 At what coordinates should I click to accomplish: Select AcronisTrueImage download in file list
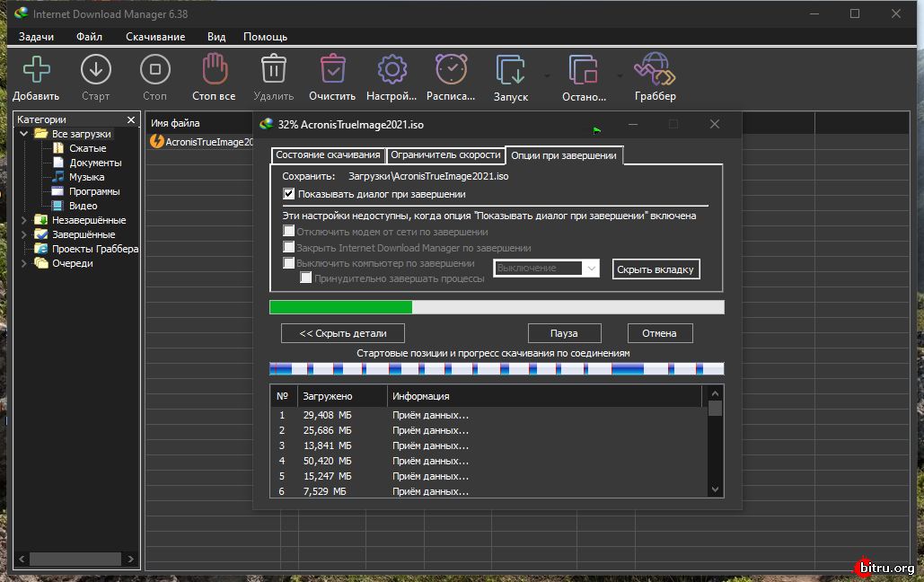[x=201, y=142]
